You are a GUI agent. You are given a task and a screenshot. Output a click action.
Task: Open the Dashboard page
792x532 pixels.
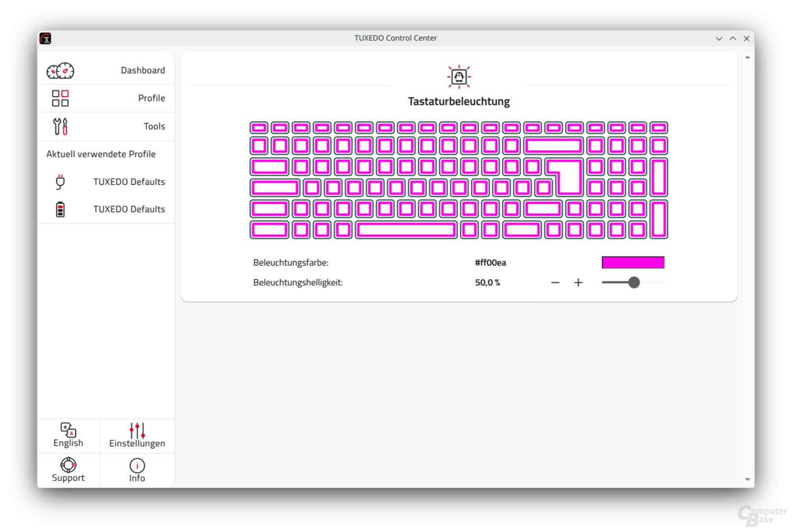coord(106,70)
